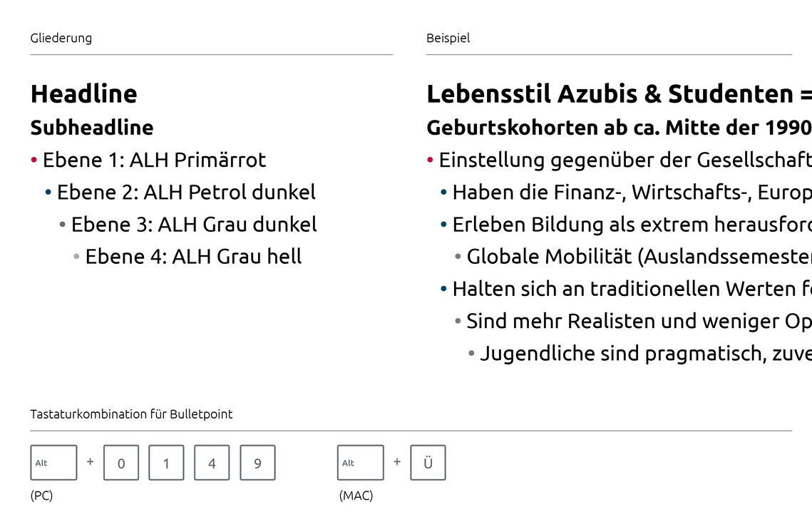Click the Alt key beside the Ü key
The width and height of the screenshot is (812, 512).
pos(360,463)
